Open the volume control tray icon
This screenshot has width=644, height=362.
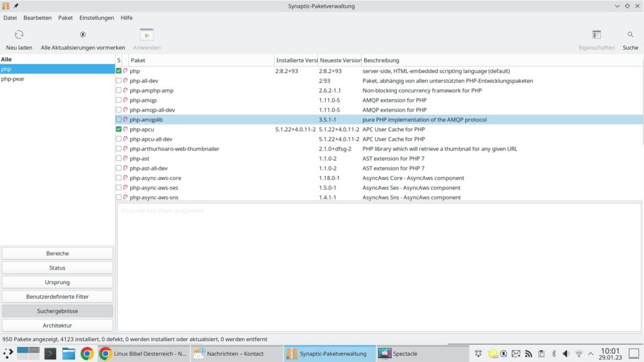pos(566,353)
